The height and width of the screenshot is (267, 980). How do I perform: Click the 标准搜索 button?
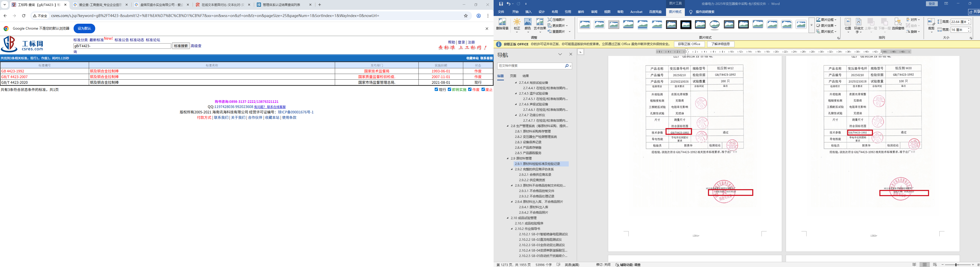[181, 46]
